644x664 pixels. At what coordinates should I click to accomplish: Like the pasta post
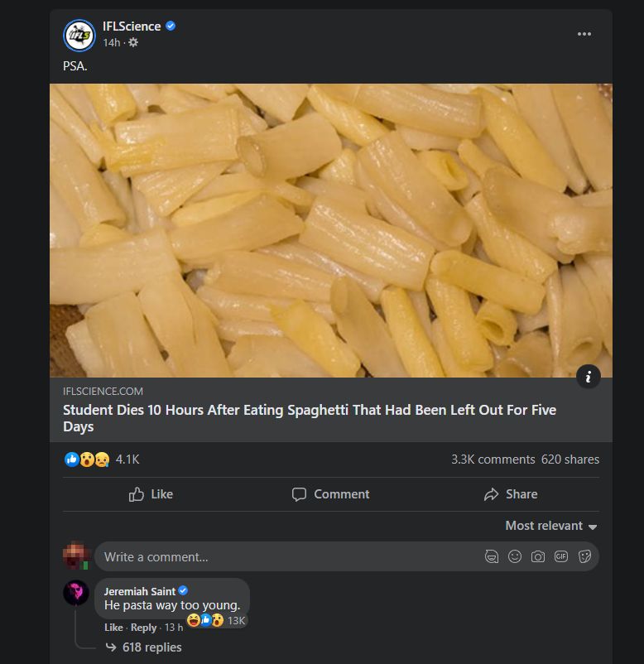[x=151, y=494]
